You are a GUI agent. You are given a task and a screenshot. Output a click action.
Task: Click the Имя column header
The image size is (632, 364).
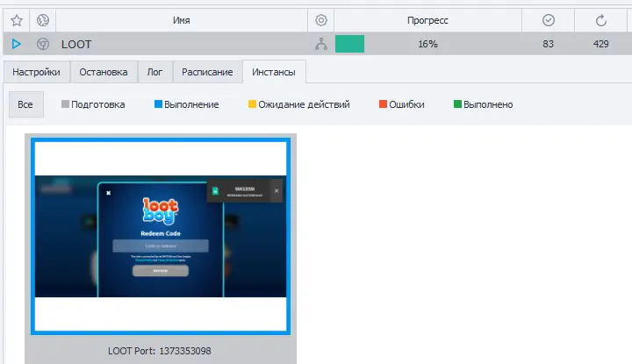[182, 20]
